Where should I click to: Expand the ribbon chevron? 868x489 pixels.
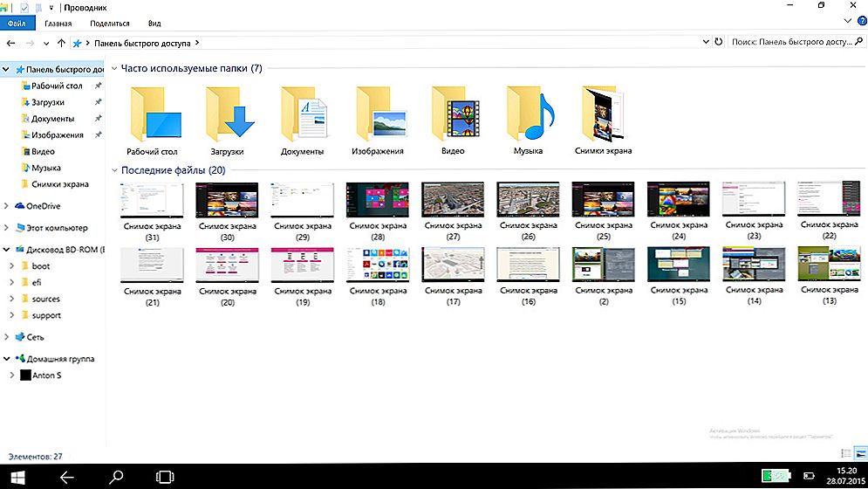848,21
